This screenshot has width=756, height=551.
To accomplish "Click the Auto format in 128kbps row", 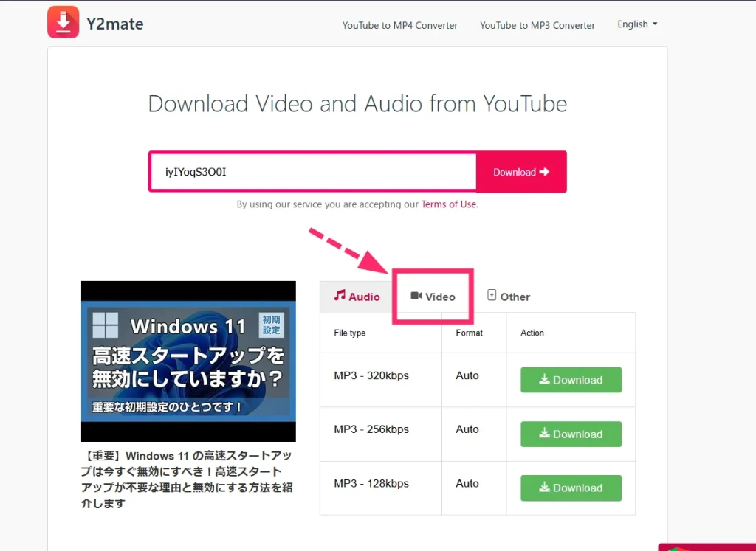I will (467, 484).
